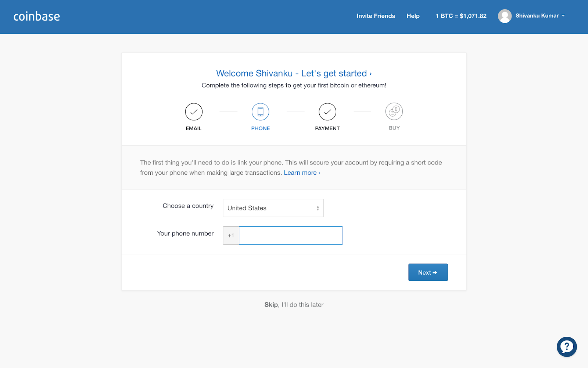Click the Next button
This screenshot has width=588, height=368.
tap(428, 272)
